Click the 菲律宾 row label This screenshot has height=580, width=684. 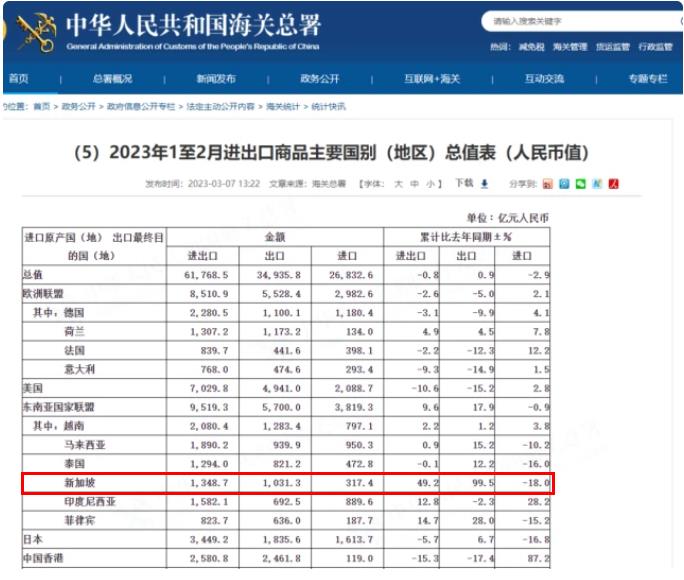click(x=79, y=520)
